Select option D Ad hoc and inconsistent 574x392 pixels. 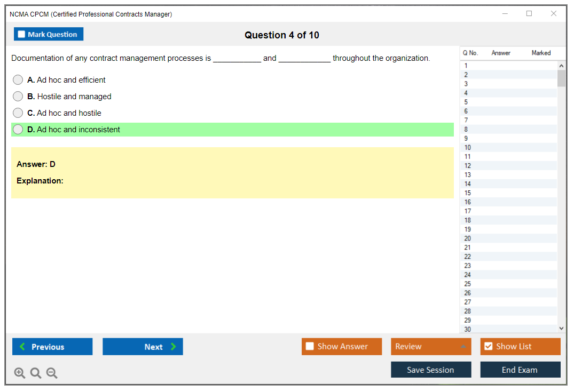18,130
